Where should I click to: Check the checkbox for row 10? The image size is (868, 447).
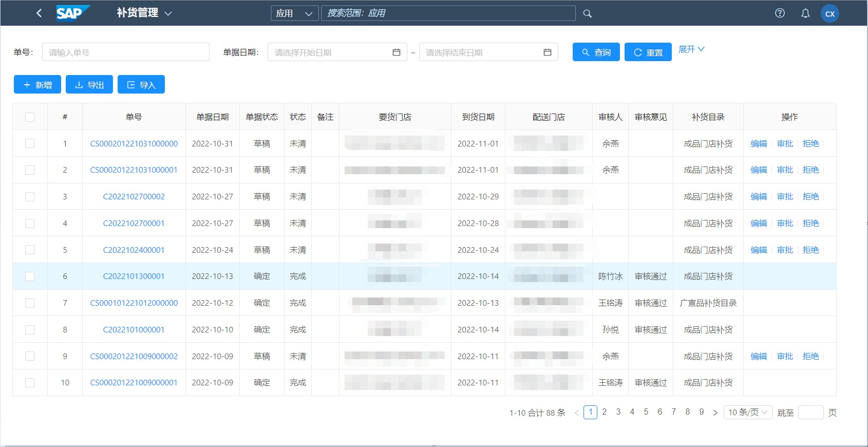coord(30,383)
